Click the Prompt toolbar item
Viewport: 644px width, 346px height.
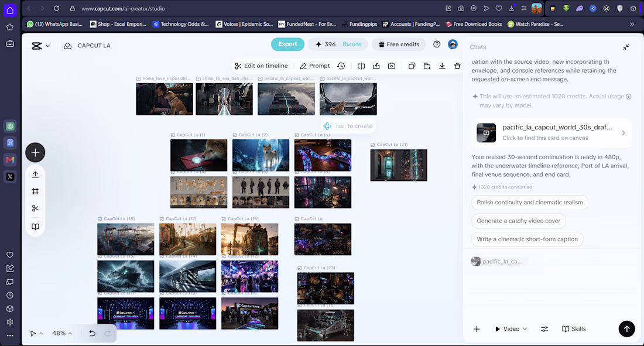[x=315, y=66]
